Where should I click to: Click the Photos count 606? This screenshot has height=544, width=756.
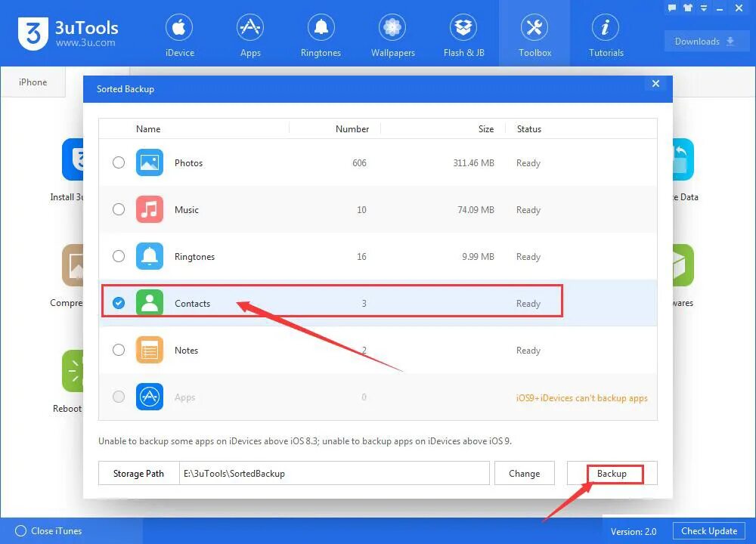[x=359, y=163]
